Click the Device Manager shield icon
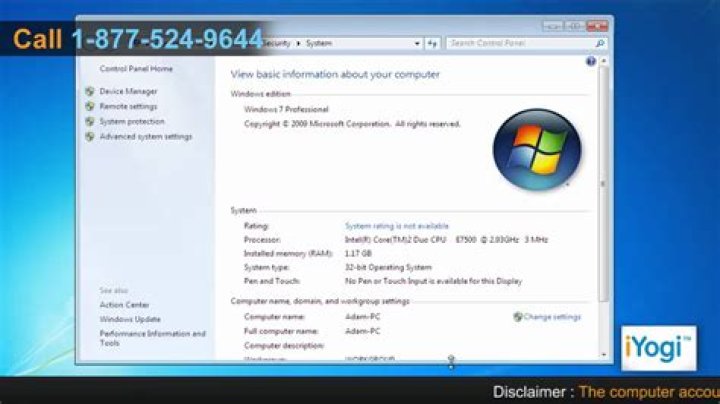Screen dimensions: 720x404 pyautogui.click(x=90, y=91)
